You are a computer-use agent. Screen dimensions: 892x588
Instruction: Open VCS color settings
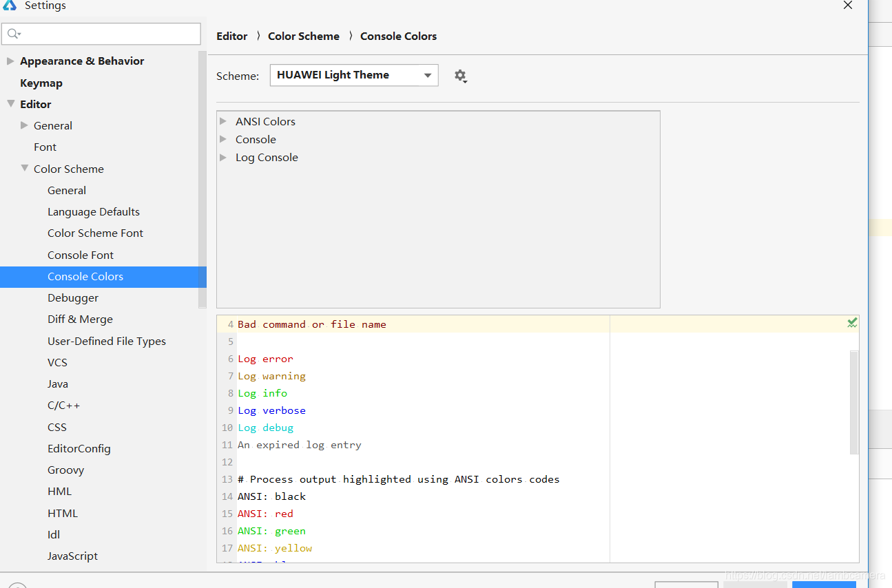click(57, 362)
